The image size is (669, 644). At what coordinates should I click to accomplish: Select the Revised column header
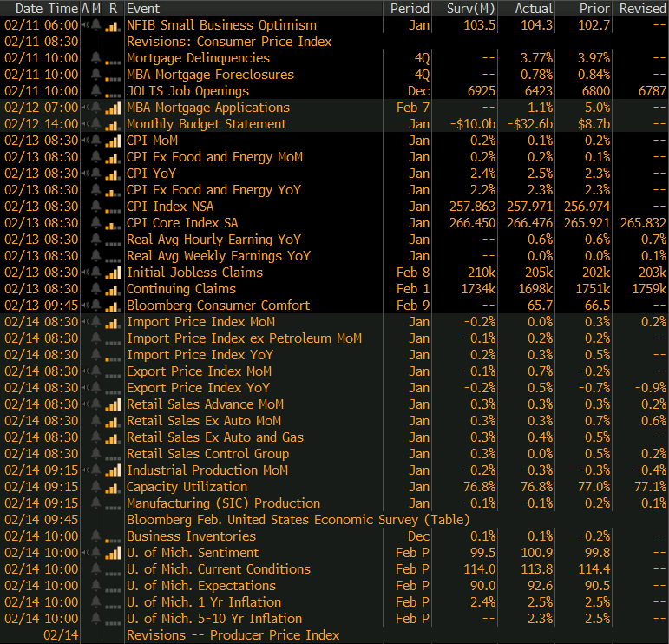[642, 8]
